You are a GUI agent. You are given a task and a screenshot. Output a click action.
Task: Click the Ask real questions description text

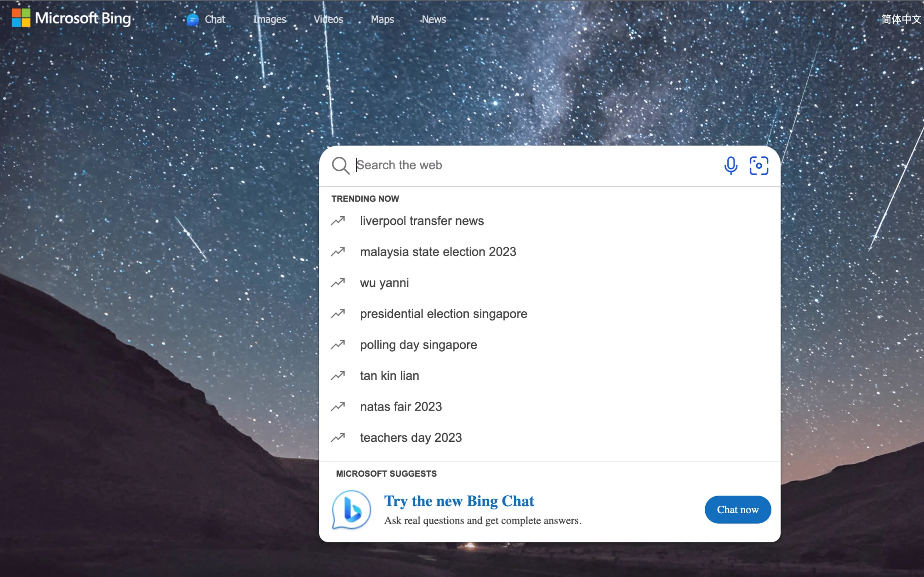tap(483, 520)
